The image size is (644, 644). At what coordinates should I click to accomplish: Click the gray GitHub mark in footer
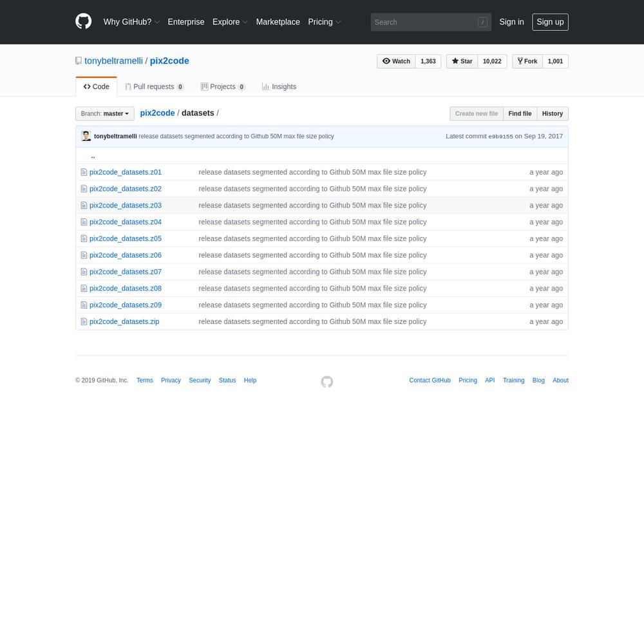click(x=327, y=381)
